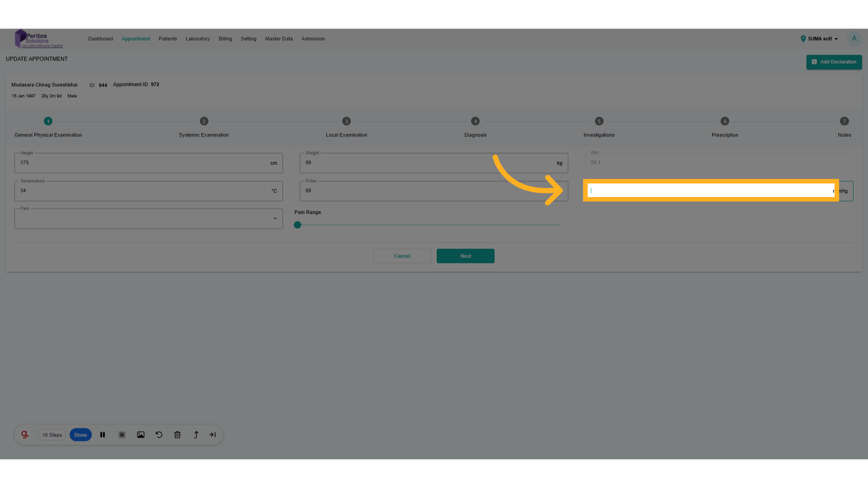Click the Next button

coord(465,256)
